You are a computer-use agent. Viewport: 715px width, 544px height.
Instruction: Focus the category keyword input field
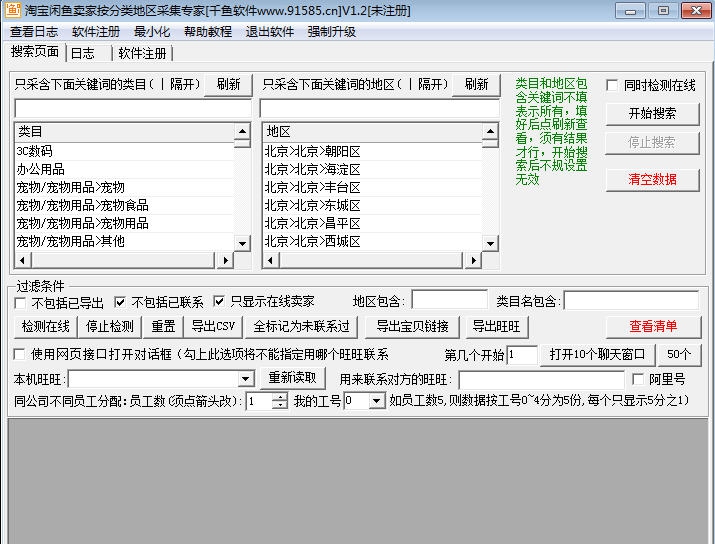pos(133,109)
